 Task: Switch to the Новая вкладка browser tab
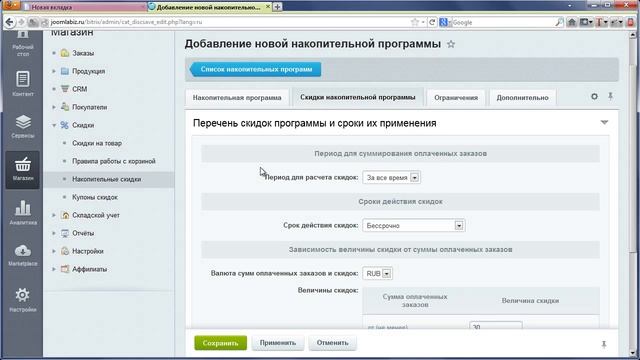point(84,7)
